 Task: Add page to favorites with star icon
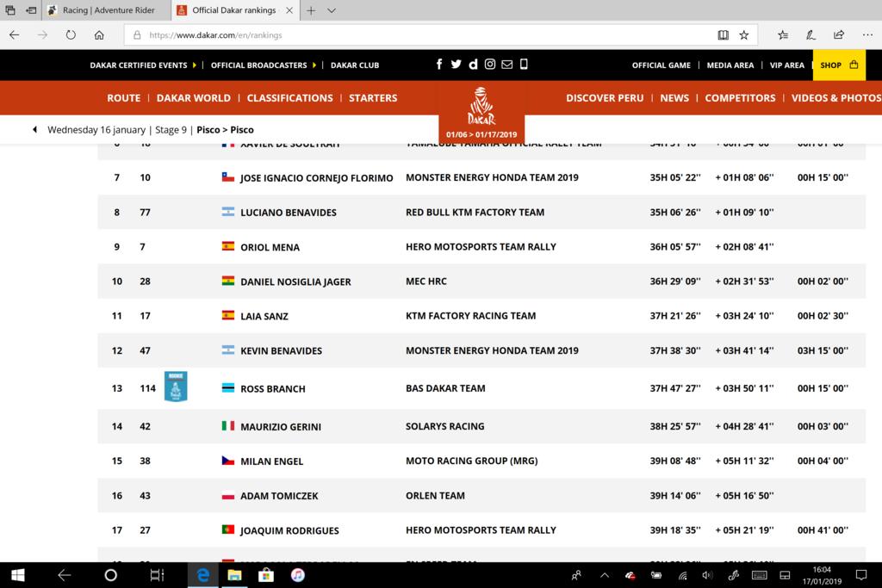tap(743, 34)
